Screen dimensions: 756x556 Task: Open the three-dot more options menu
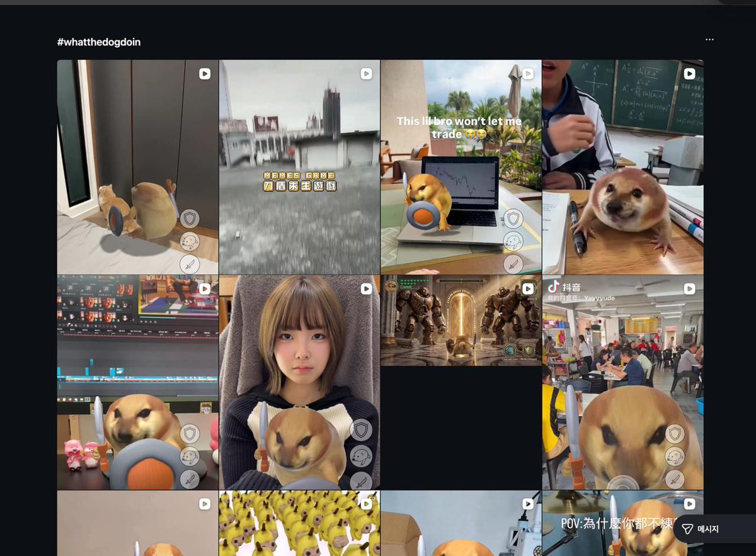(x=709, y=40)
